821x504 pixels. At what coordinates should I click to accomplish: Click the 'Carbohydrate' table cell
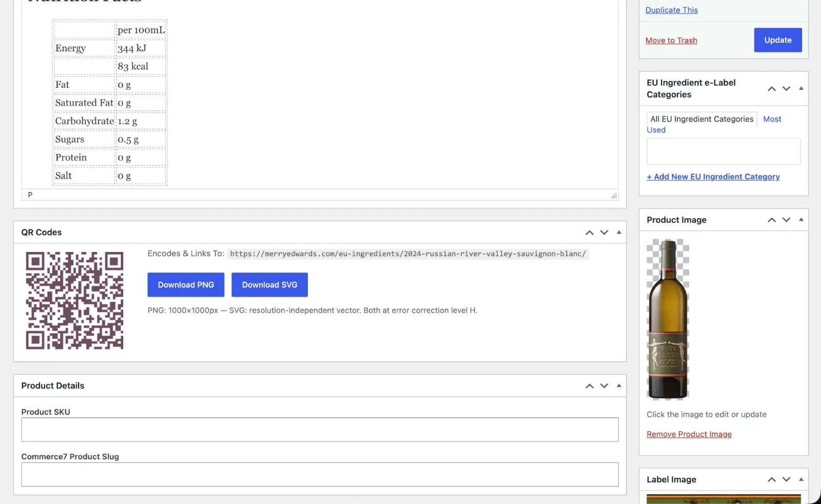click(84, 121)
